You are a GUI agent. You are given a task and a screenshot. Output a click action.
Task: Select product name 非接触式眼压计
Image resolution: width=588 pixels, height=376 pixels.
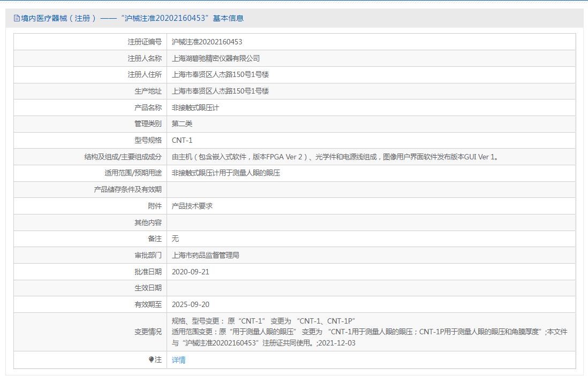click(195, 108)
